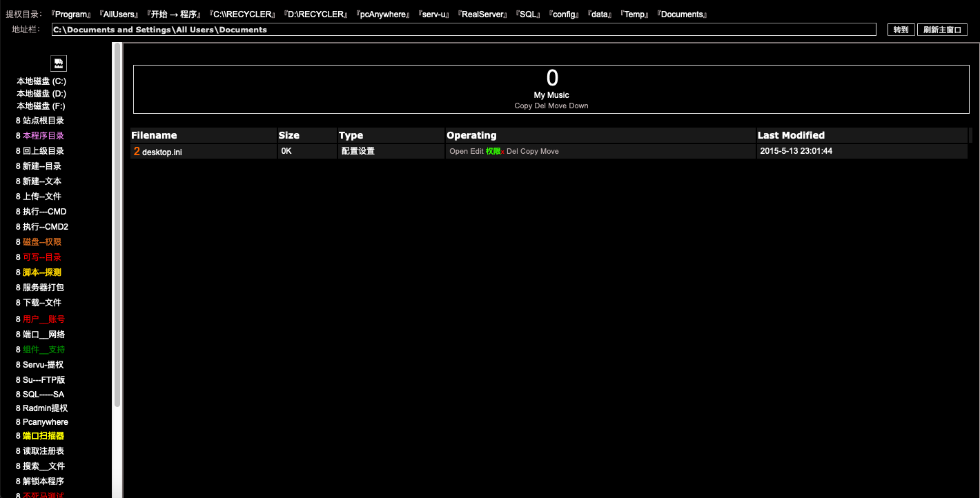Screen dimensions: 980x498
Task: Open 服务器打包 in sidebar
Action: click(x=43, y=288)
